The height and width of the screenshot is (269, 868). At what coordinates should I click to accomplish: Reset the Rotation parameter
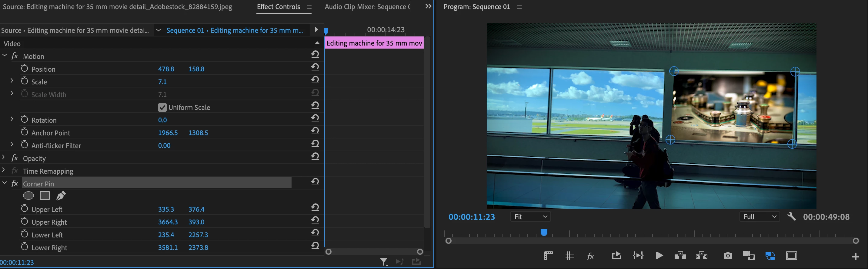tap(315, 118)
